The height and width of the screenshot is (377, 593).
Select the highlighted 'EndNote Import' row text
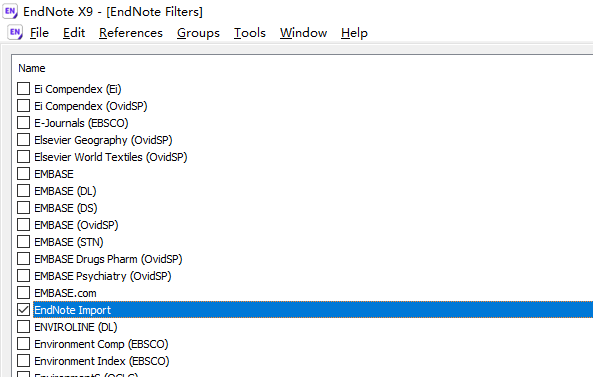tap(73, 310)
